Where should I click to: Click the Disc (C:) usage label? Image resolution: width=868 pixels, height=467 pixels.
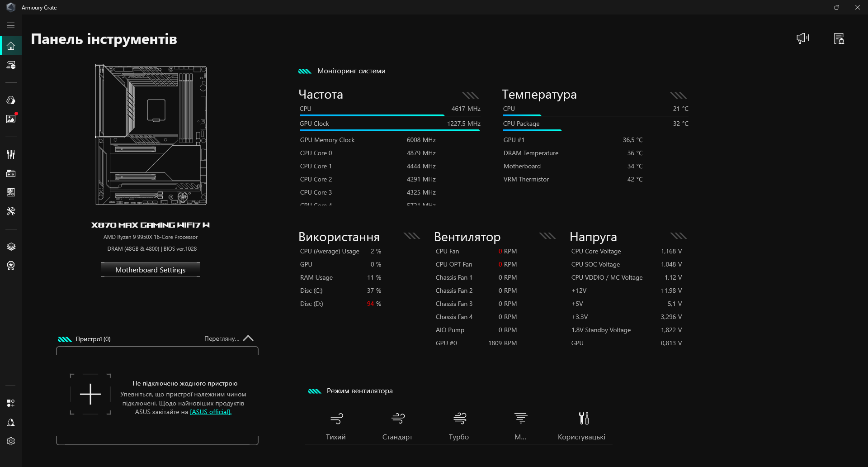[x=311, y=291]
